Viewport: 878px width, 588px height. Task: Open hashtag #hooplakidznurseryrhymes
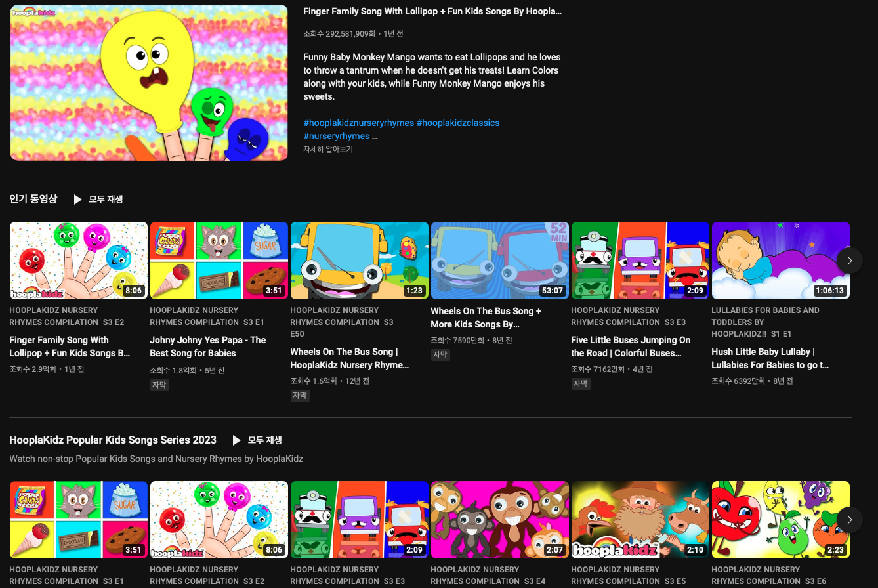click(358, 123)
